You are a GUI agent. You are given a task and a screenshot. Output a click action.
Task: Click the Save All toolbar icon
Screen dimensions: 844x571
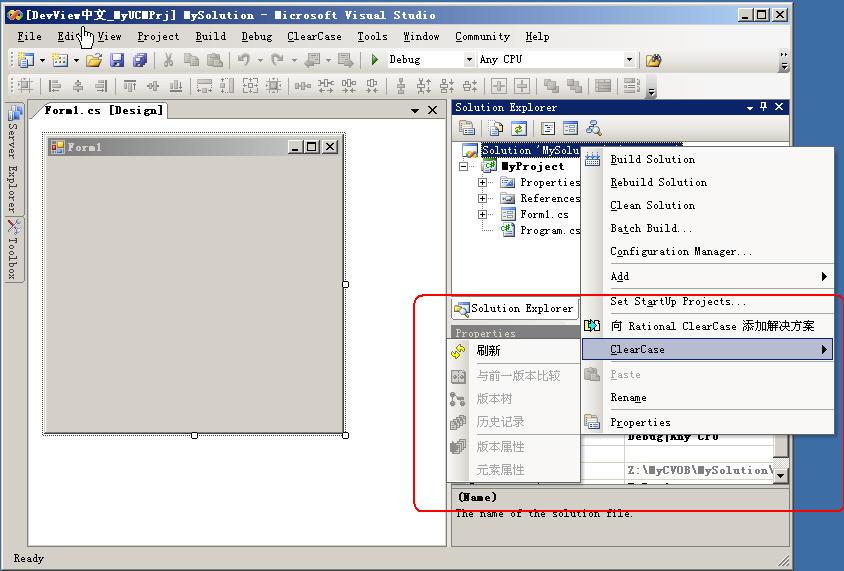(x=140, y=60)
